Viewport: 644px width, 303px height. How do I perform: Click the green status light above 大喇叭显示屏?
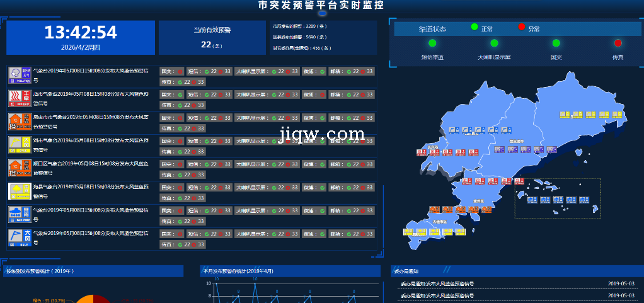coord(494,43)
